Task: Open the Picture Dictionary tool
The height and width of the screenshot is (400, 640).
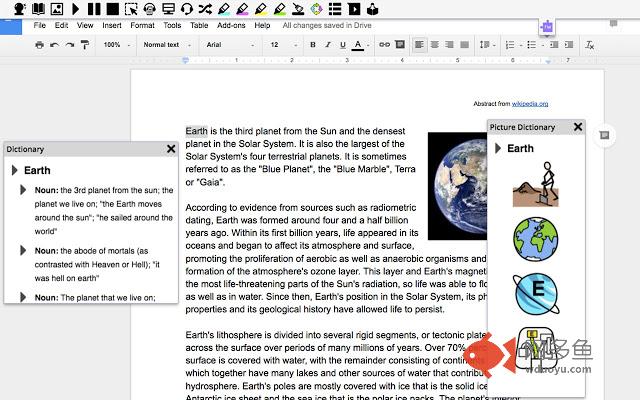Action: (57, 9)
